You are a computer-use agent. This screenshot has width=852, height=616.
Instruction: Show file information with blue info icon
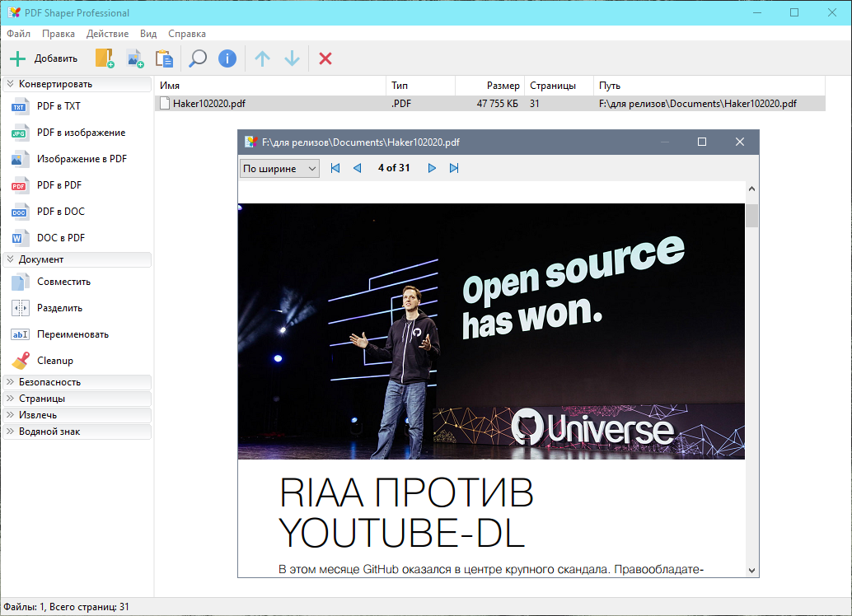[x=227, y=58]
